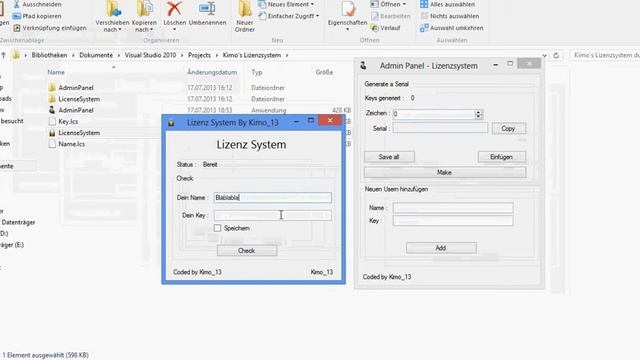The height and width of the screenshot is (360, 640).
Task: Expand the Löschen dropdown arrow
Action: 175,29
